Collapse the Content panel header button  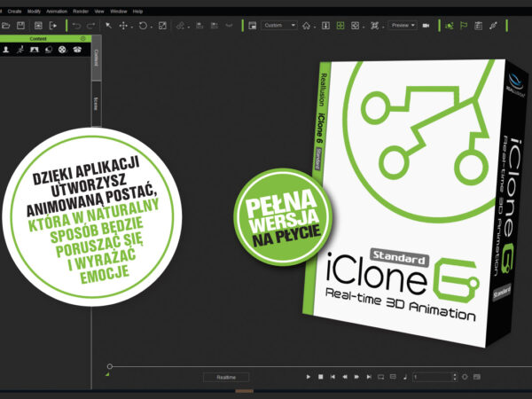(83, 39)
